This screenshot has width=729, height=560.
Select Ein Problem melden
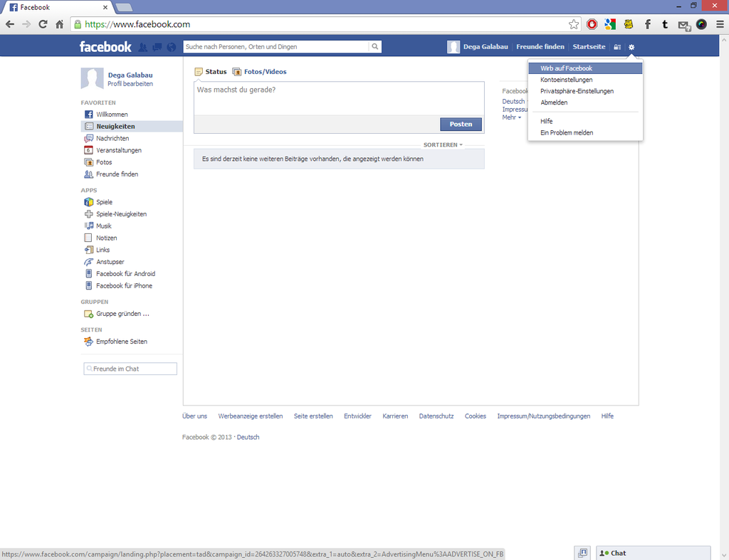[585, 133]
